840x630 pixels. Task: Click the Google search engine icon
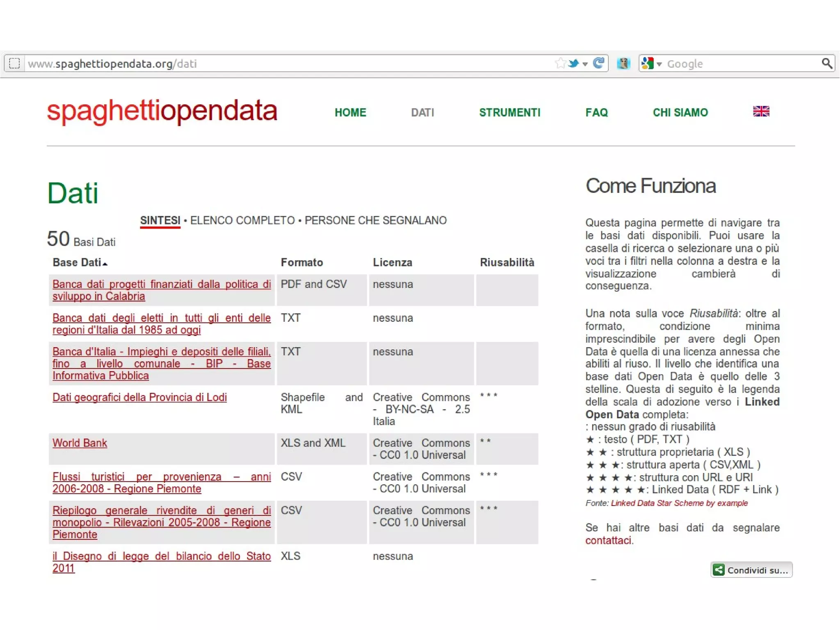tap(648, 63)
